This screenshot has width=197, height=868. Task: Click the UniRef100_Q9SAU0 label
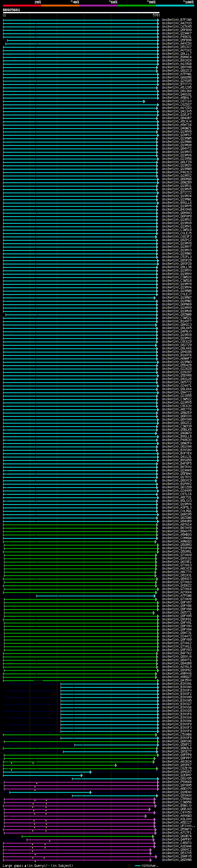click(x=177, y=796)
